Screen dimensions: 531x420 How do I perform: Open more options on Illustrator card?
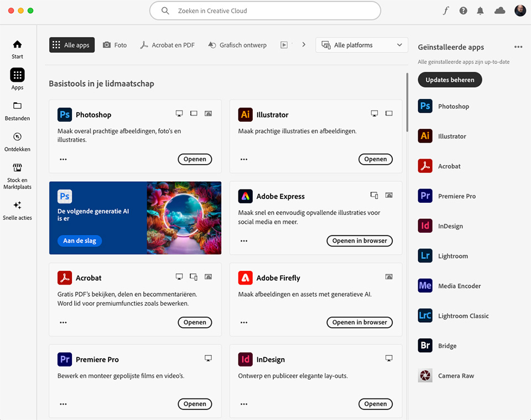coord(244,159)
